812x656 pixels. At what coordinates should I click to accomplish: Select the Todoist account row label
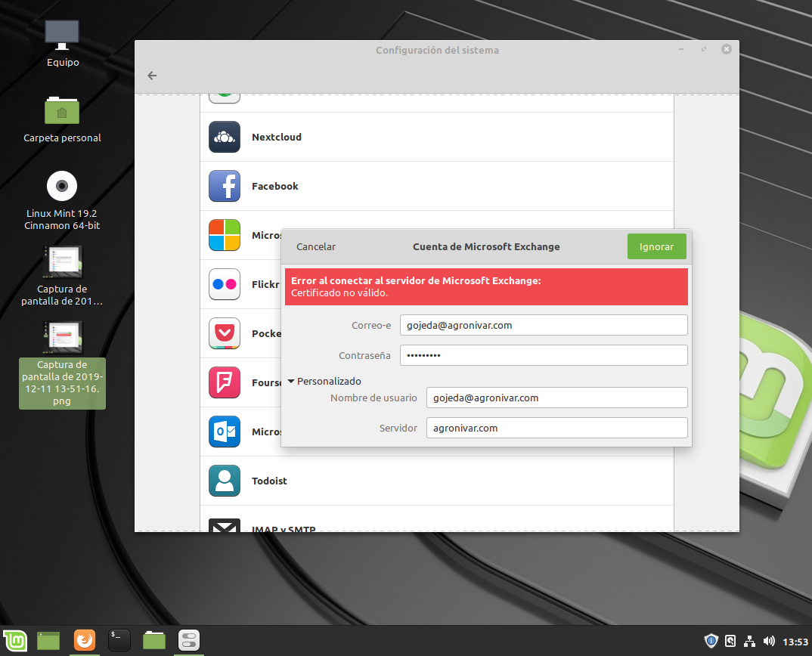click(x=269, y=481)
